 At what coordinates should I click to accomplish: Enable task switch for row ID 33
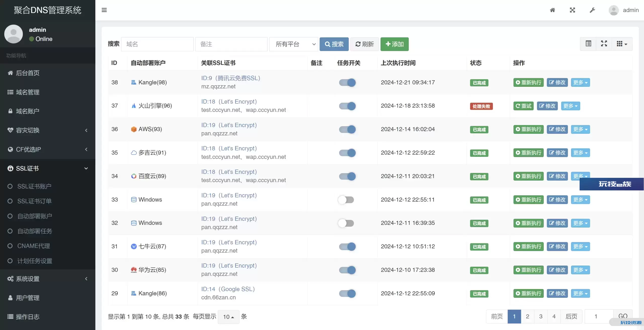pos(346,200)
